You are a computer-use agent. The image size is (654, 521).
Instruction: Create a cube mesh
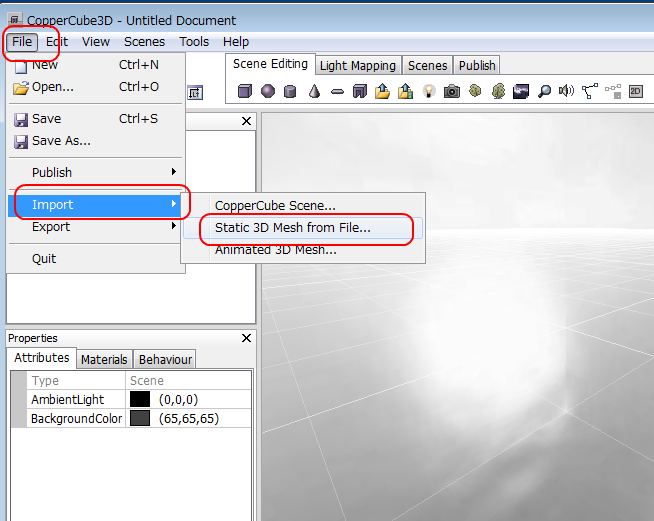tap(245, 91)
